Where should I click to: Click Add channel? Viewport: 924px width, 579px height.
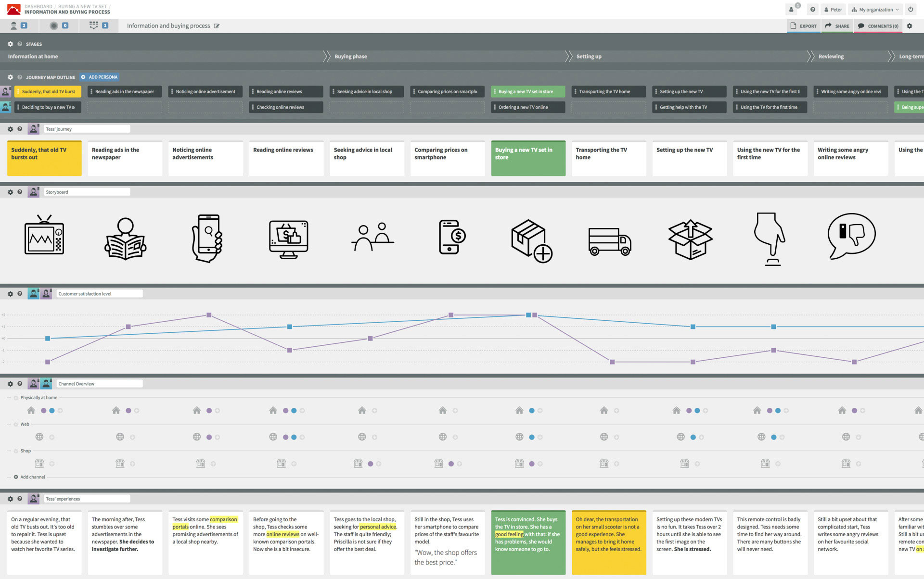[29, 477]
